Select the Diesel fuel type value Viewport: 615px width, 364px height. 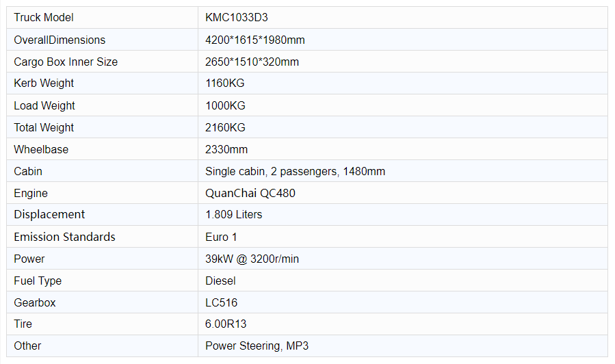pyautogui.click(x=220, y=281)
